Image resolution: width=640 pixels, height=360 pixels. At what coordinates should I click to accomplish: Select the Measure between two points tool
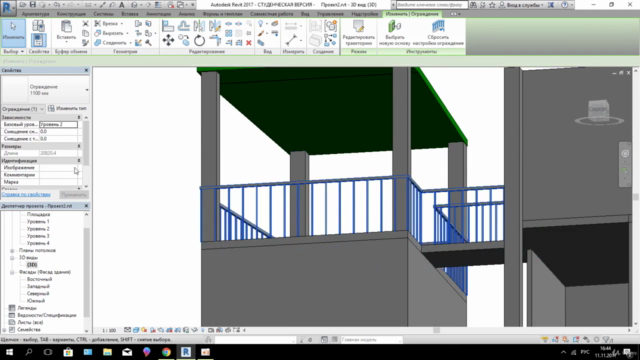point(291,40)
